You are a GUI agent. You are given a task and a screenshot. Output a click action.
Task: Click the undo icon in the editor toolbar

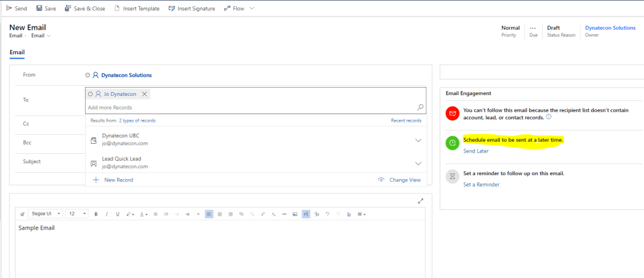[327, 214]
